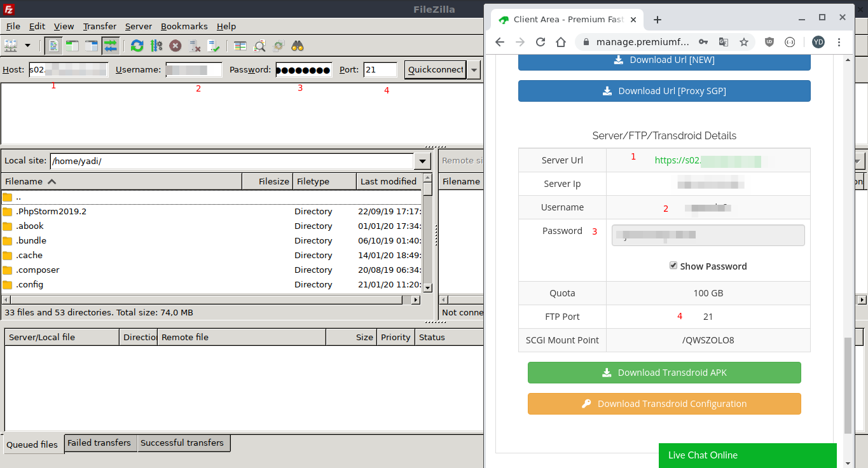The width and height of the screenshot is (868, 468).
Task: Open the Site Manager dropdown arrow
Action: (x=27, y=46)
